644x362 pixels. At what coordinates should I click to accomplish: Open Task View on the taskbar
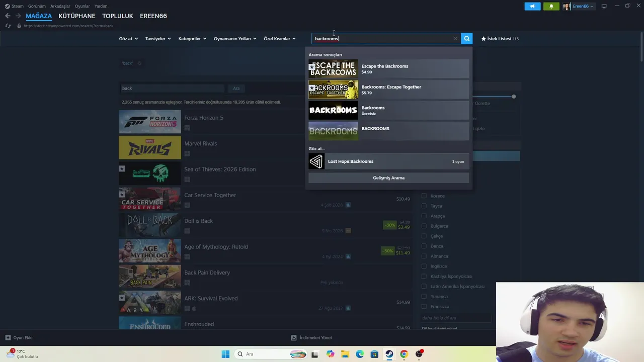[314, 354]
